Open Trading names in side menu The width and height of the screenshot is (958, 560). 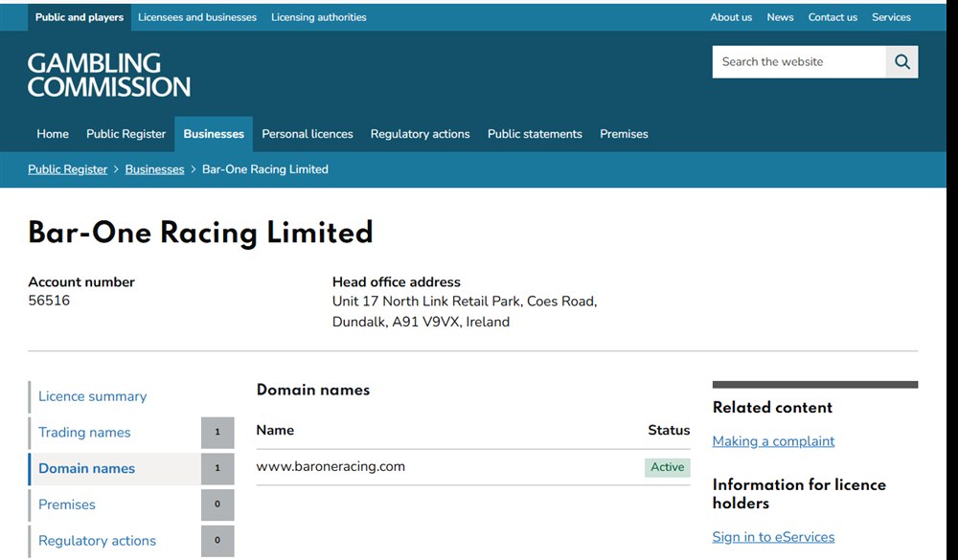click(84, 433)
